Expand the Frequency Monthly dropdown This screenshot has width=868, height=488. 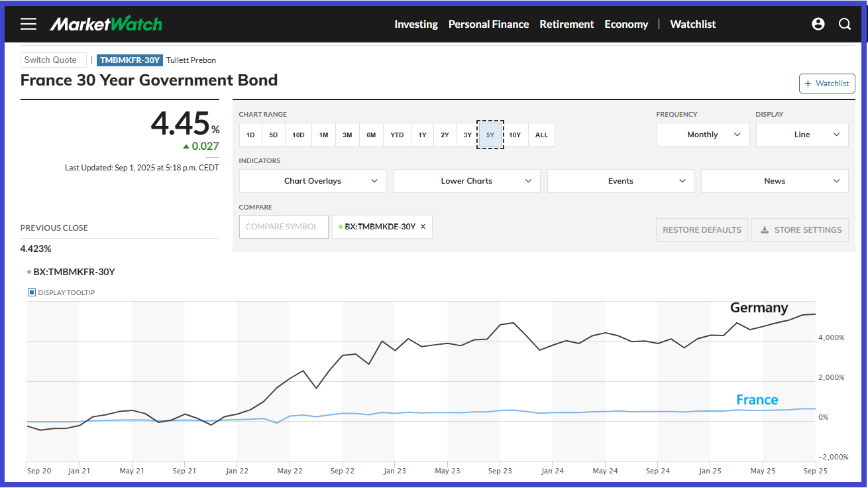coord(702,135)
